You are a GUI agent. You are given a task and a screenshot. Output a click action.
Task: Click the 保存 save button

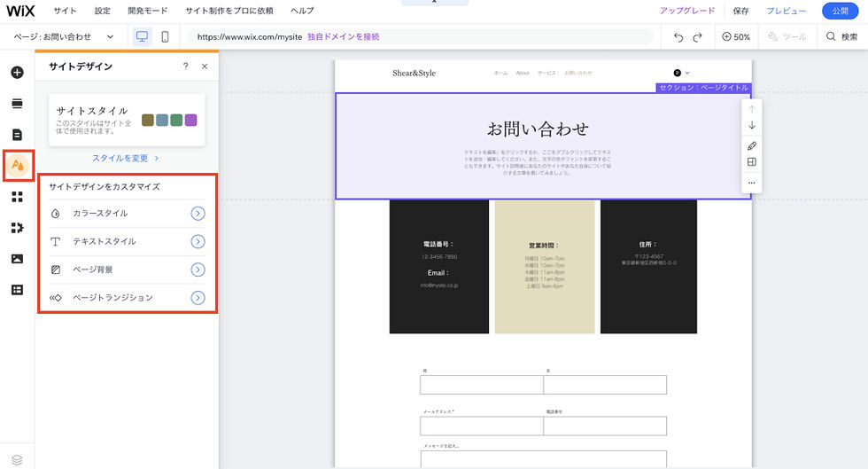point(740,11)
